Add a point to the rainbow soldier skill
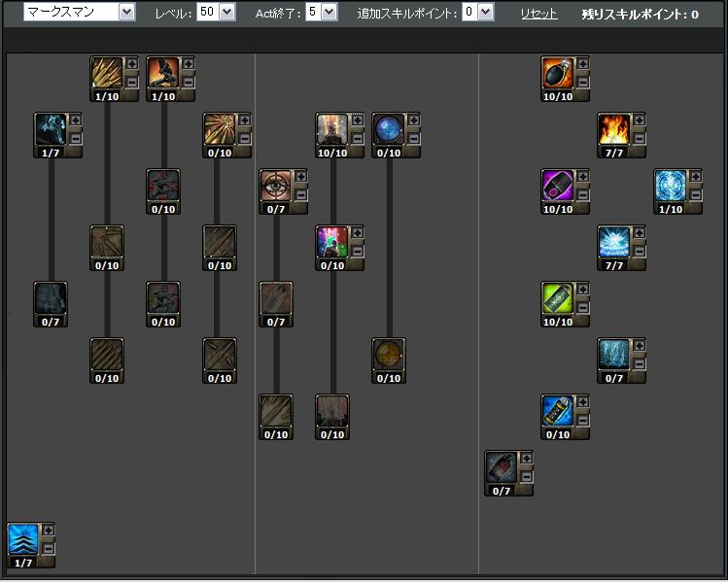Viewport: 728px width, 582px height. tap(357, 232)
